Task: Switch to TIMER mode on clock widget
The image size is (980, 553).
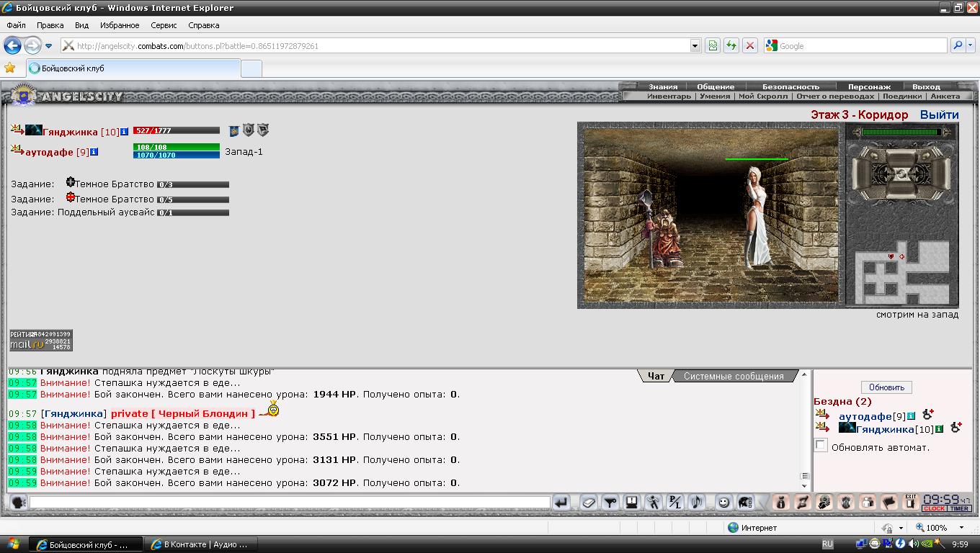Action: point(959,508)
